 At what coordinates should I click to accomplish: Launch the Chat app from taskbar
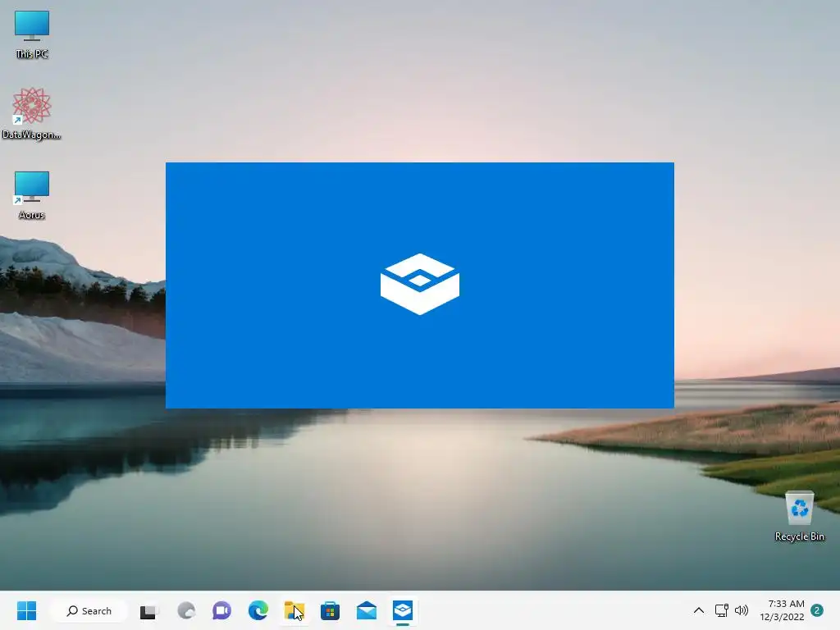click(221, 610)
